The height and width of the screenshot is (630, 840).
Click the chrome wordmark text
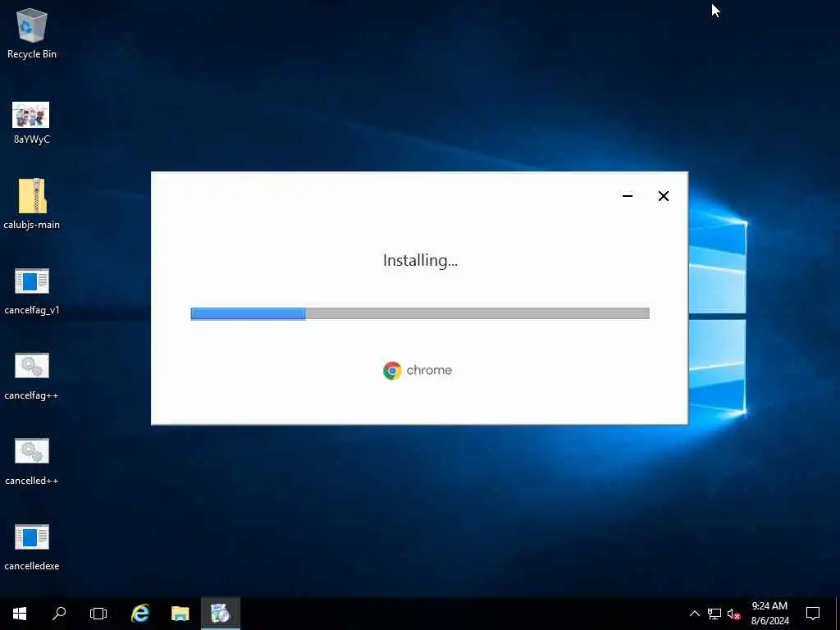429,370
